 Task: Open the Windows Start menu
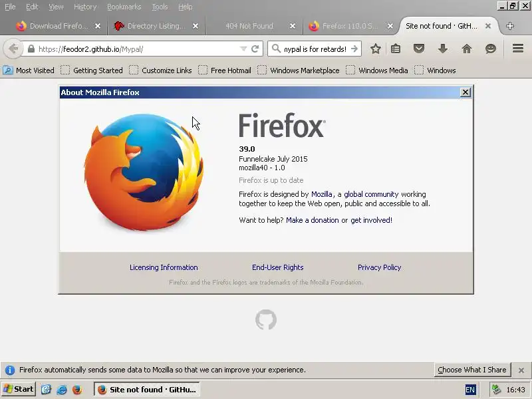[19, 389]
